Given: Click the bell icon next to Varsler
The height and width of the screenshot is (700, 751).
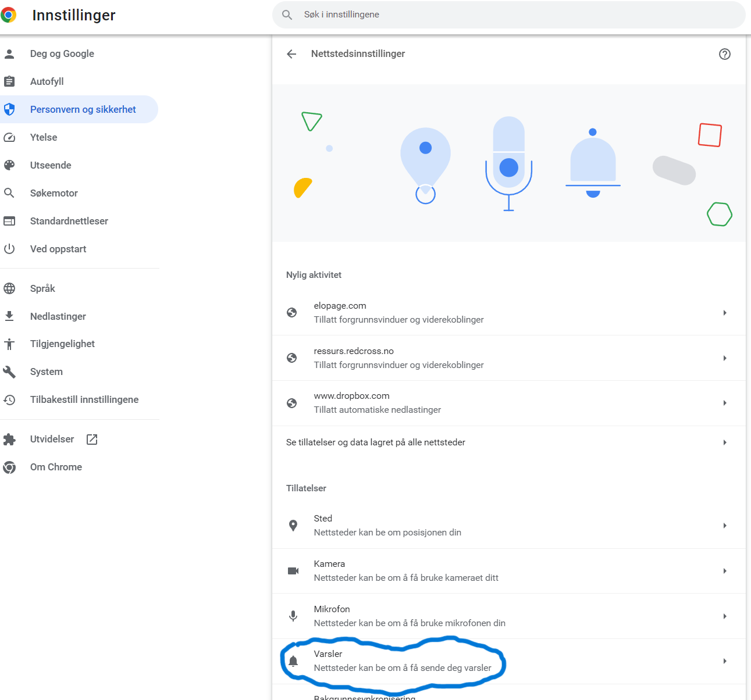Looking at the screenshot, I should click(x=293, y=661).
